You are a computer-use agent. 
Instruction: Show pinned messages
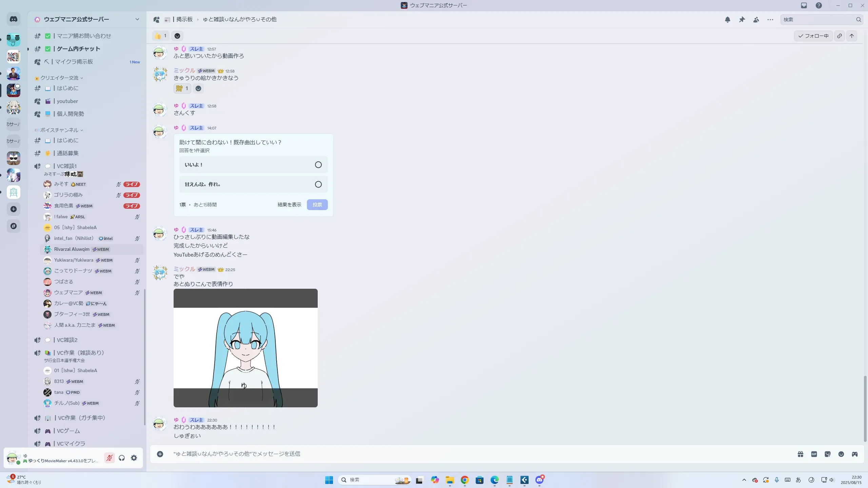pos(742,20)
